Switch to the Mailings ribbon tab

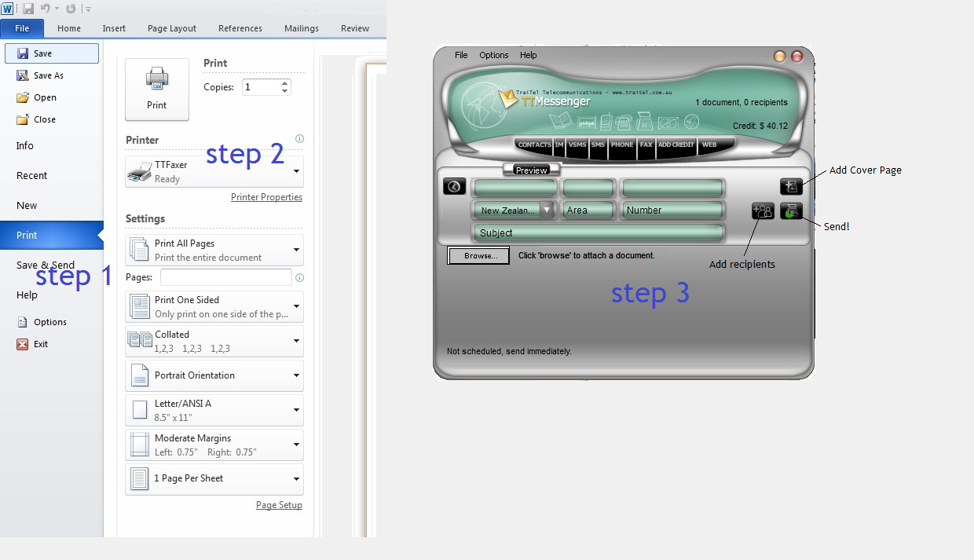coord(302,28)
